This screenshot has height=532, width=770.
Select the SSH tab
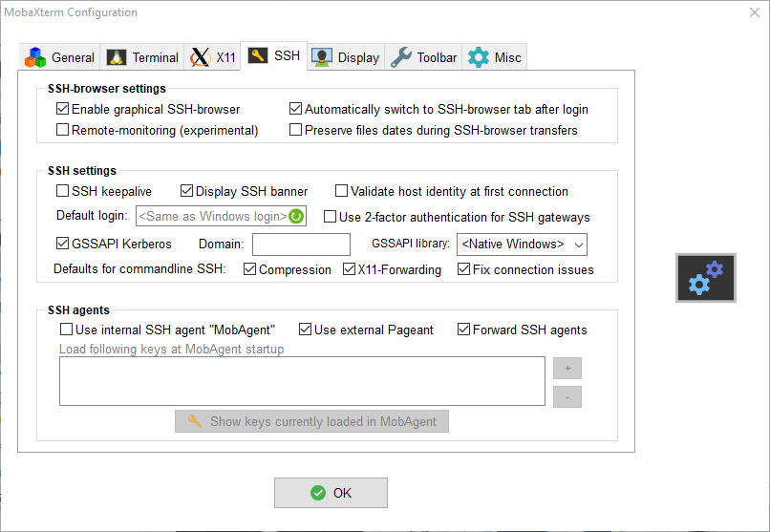(x=274, y=56)
